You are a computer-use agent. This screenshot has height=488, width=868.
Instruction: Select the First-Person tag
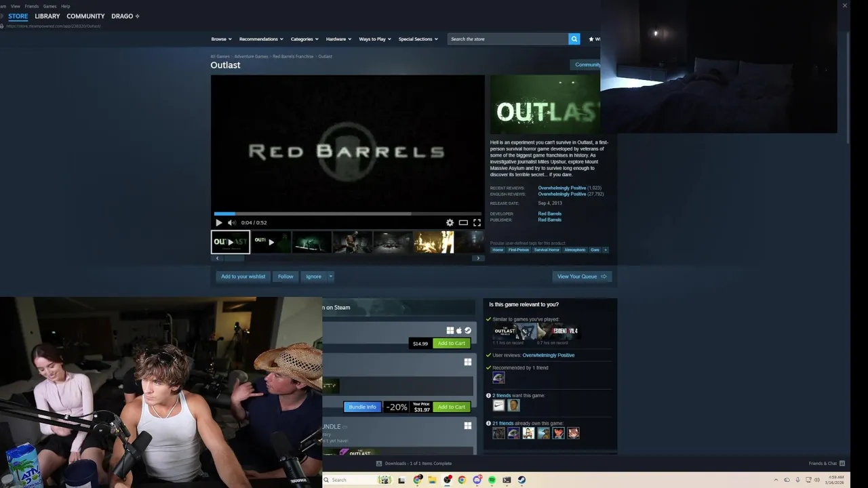[x=519, y=250]
